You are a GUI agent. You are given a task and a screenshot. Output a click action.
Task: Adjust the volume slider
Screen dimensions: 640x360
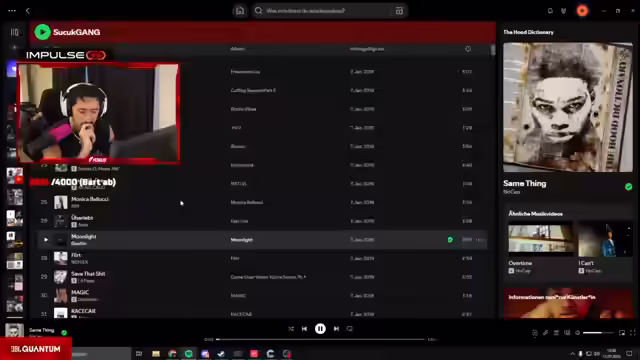(x=598, y=333)
